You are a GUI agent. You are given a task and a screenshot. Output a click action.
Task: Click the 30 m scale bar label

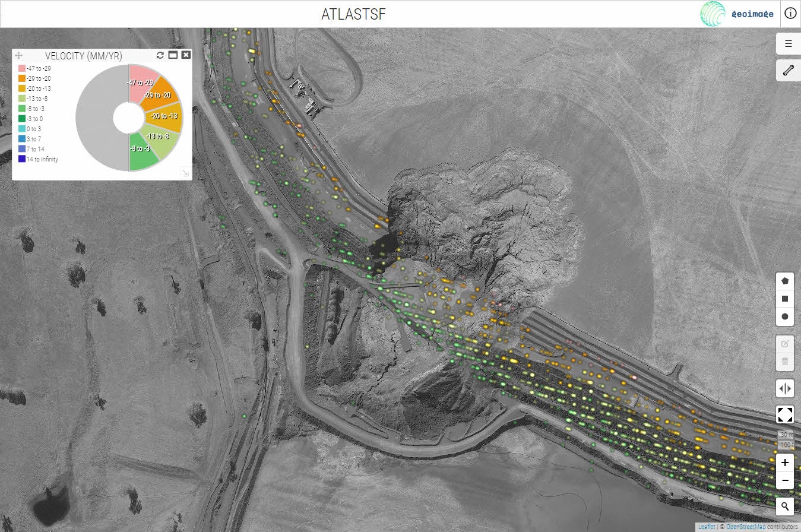[x=786, y=435]
